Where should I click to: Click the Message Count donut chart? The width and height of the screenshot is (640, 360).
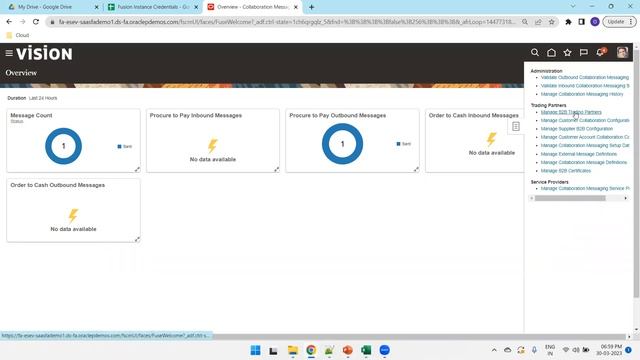point(63,146)
